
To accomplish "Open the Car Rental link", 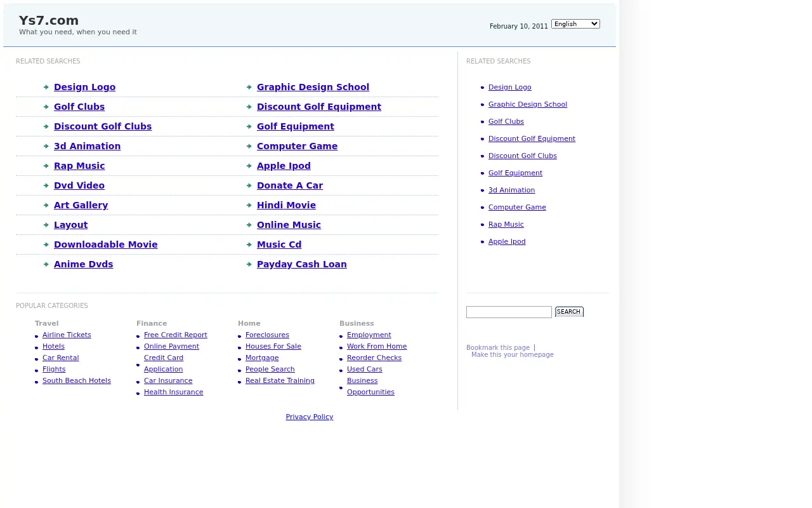I will click(x=61, y=358).
